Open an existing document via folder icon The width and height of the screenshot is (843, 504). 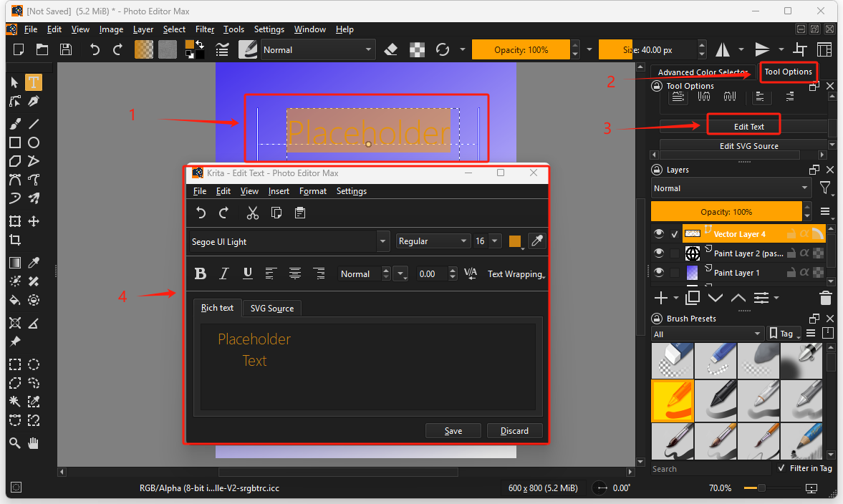click(x=42, y=50)
